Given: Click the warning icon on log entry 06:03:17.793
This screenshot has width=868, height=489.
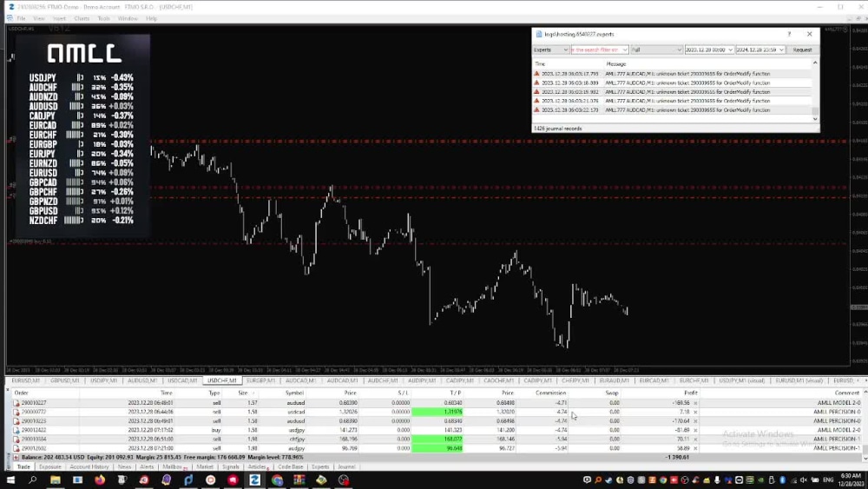Looking at the screenshot, I should point(536,74).
